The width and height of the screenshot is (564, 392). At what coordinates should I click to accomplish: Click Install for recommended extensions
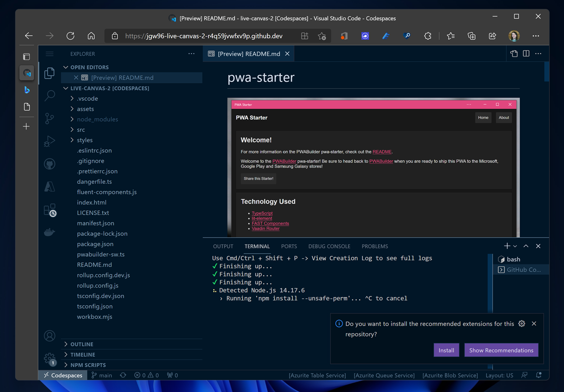(446, 350)
